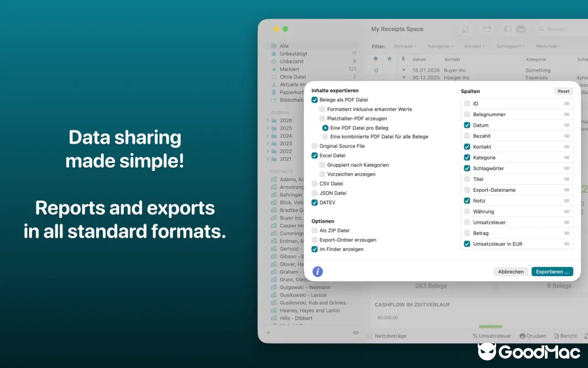
Task: Open the Kontakt filter dropdown
Action: [475, 46]
